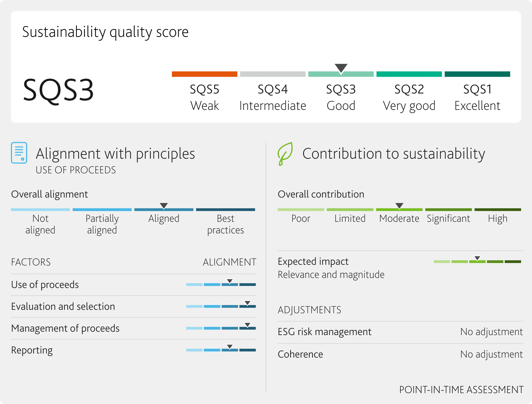
Task: Click the Use of proceeds alignment marker
Action: tap(230, 281)
